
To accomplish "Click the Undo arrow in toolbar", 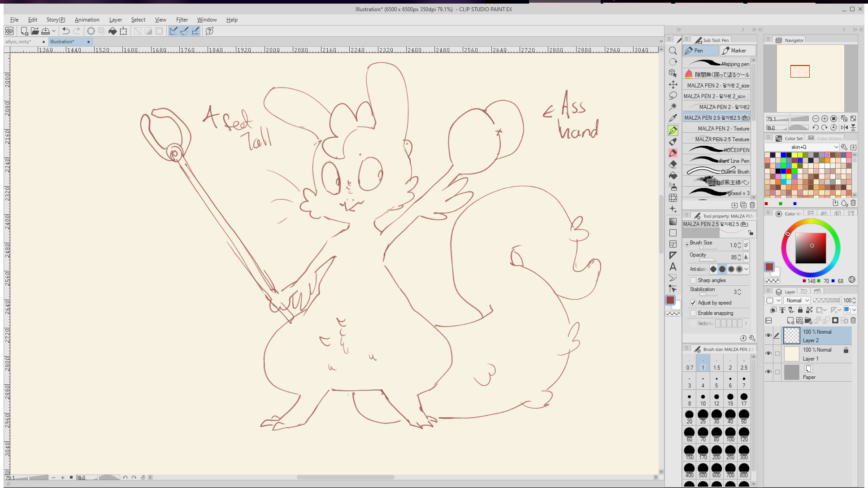I will click(66, 31).
